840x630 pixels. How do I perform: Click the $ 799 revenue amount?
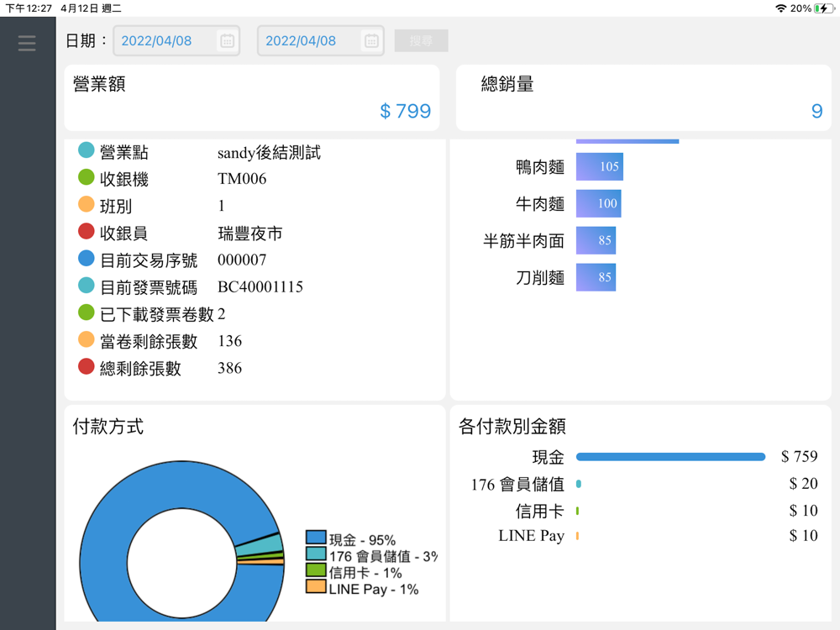click(x=405, y=111)
